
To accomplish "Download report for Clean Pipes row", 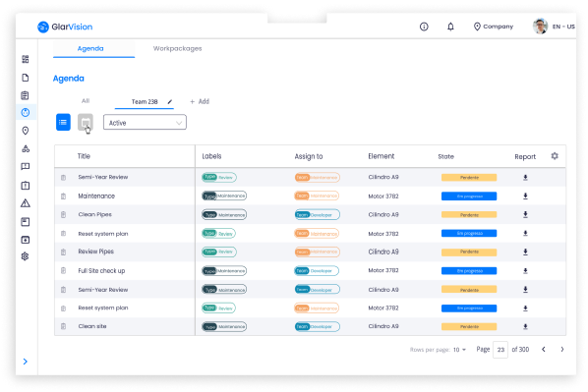I will pos(525,214).
